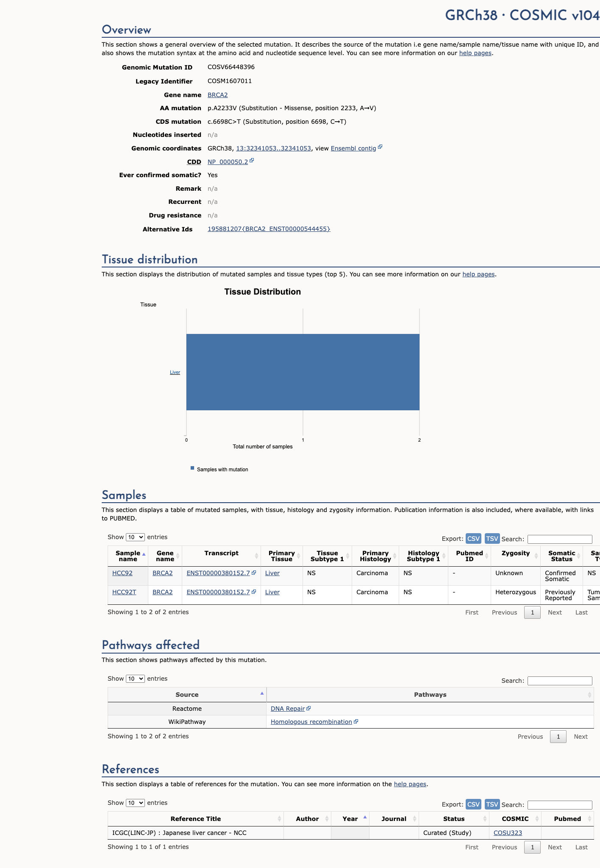Click Previous in Pathways affected pagination
This screenshot has height=868, width=600.
530,737
